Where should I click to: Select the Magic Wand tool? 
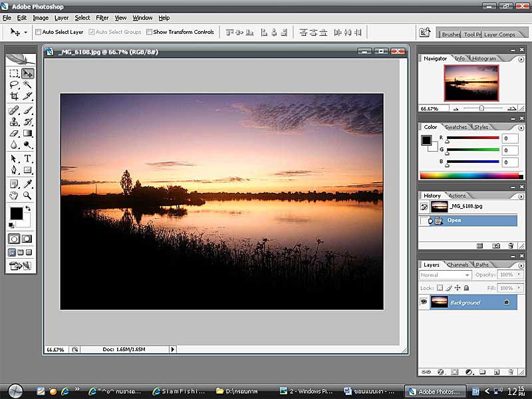pyautogui.click(x=27, y=84)
